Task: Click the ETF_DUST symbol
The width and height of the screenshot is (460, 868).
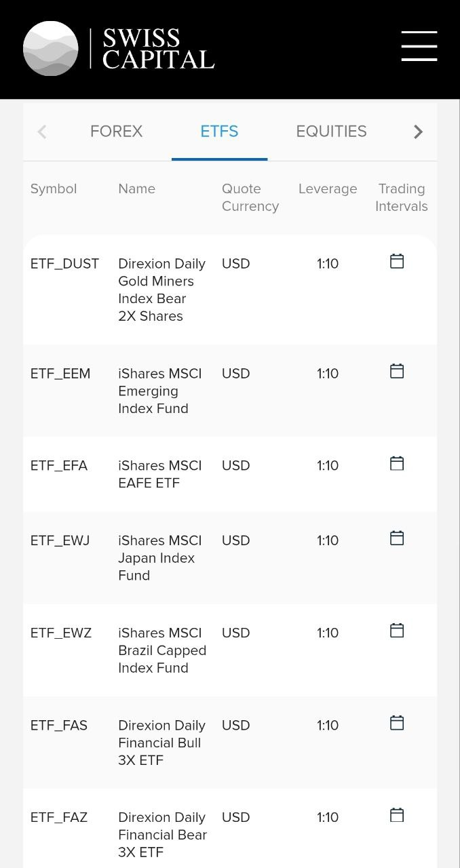Action: pos(64,264)
